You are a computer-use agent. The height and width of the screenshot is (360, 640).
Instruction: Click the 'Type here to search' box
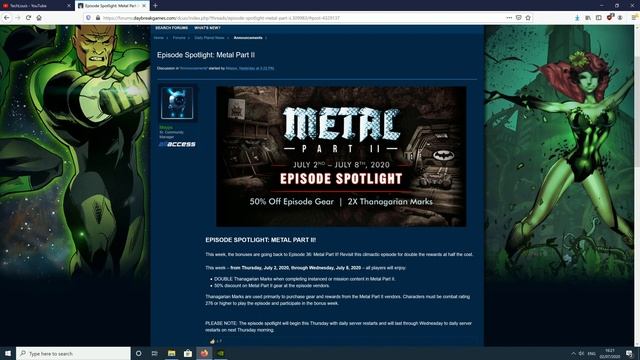tap(73, 353)
